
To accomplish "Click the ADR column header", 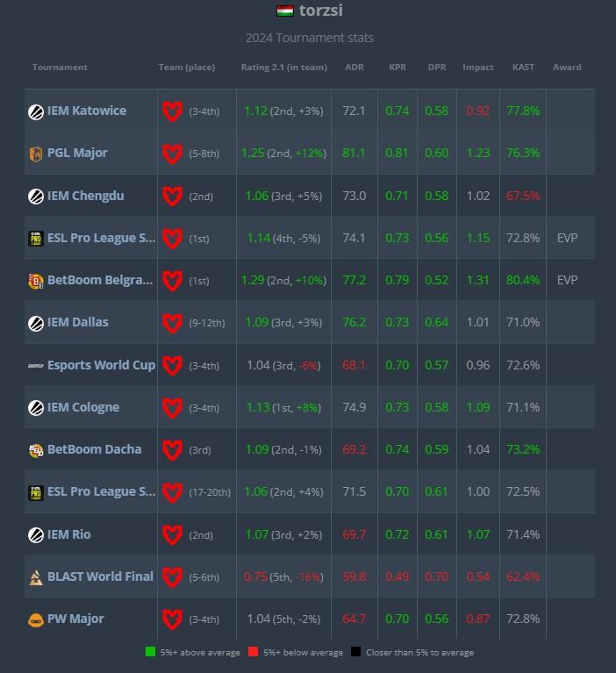I will 355,68.
